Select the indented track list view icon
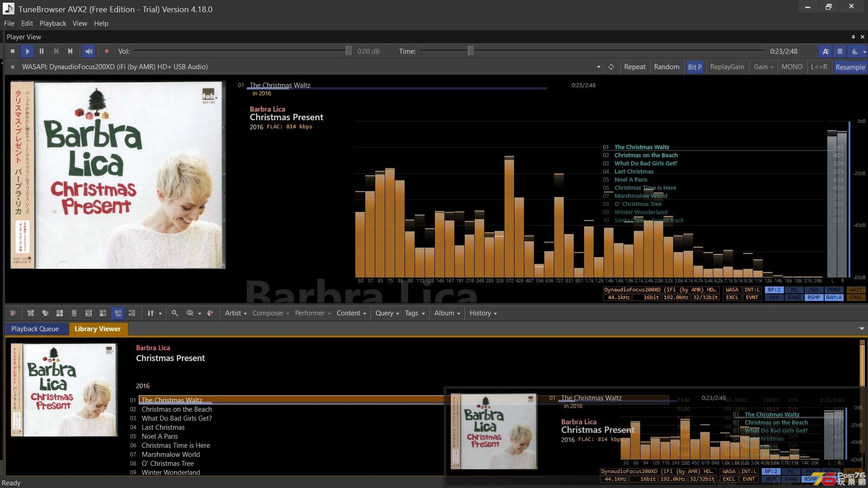This screenshot has height=488, width=868. [132, 313]
